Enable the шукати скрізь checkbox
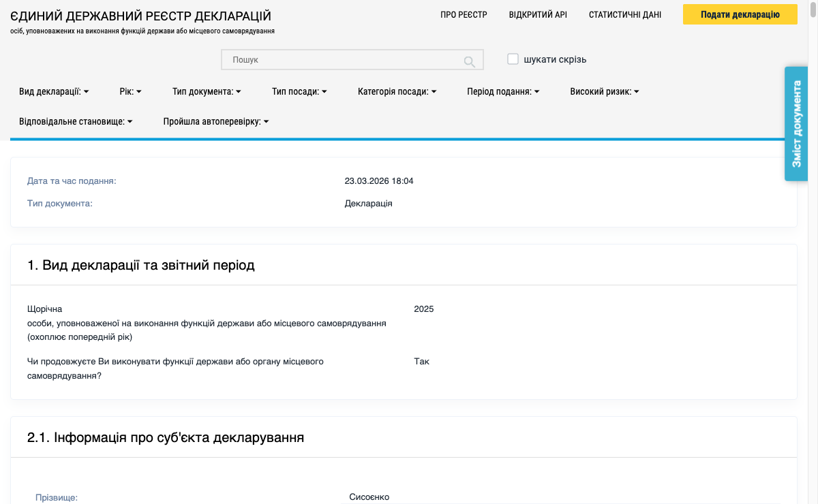The height and width of the screenshot is (504, 818). [513, 59]
